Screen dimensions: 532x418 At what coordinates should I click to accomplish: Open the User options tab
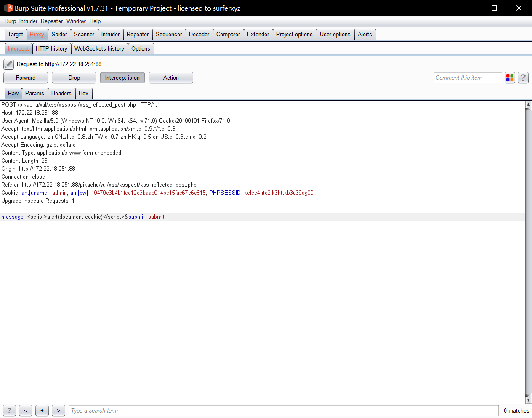point(335,34)
